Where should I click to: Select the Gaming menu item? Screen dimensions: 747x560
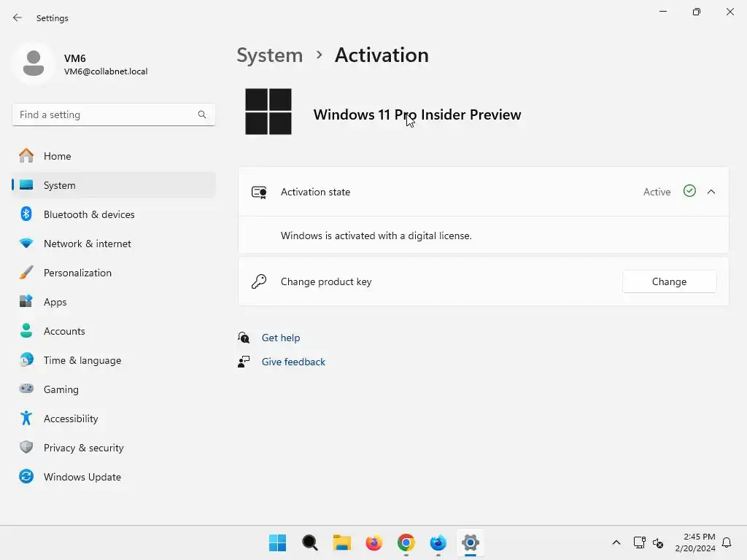click(x=113, y=389)
